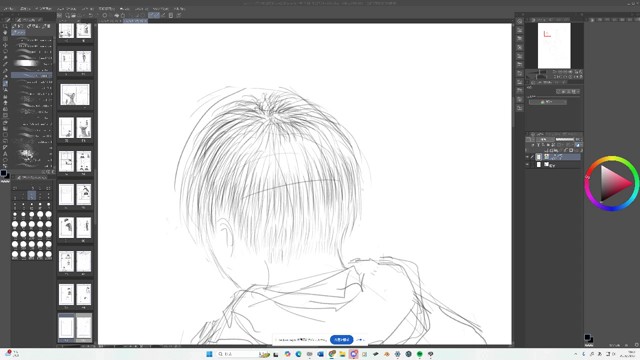Click the highlighted snap icon in command bar

tap(154, 16)
